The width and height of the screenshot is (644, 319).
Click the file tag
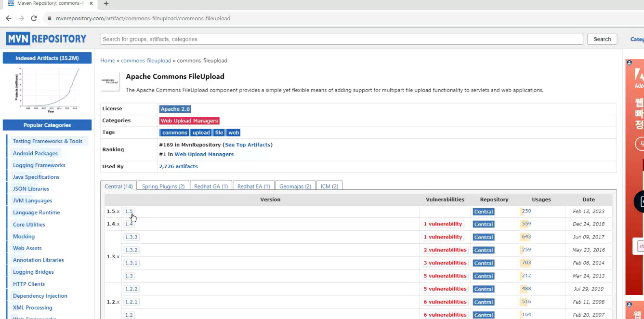pyautogui.click(x=219, y=133)
